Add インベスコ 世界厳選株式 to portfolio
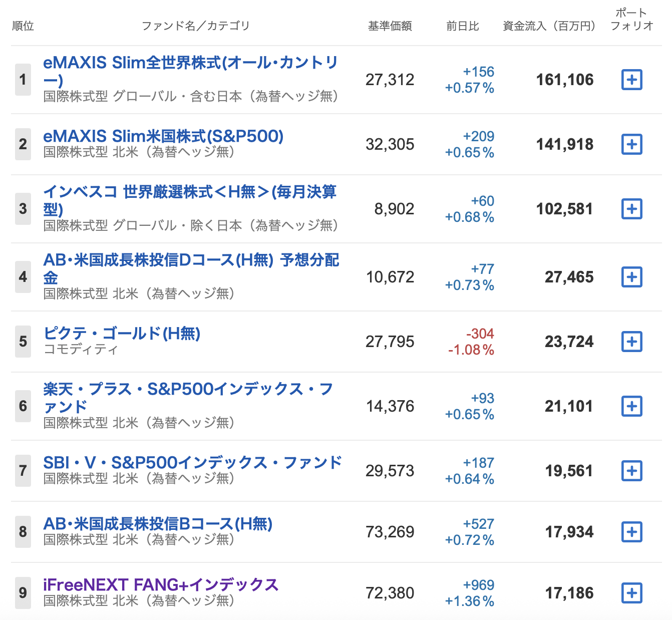The image size is (672, 620). tap(631, 209)
